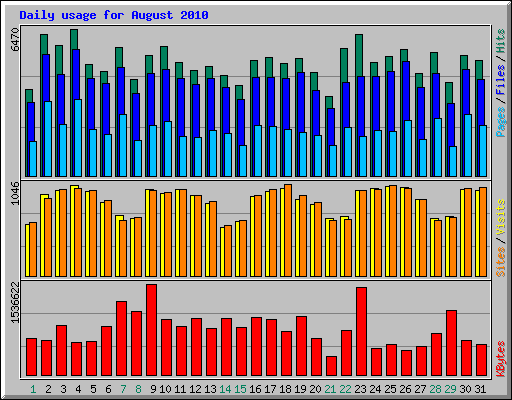Click the dark blue files bar for day 26

[x=406, y=91]
